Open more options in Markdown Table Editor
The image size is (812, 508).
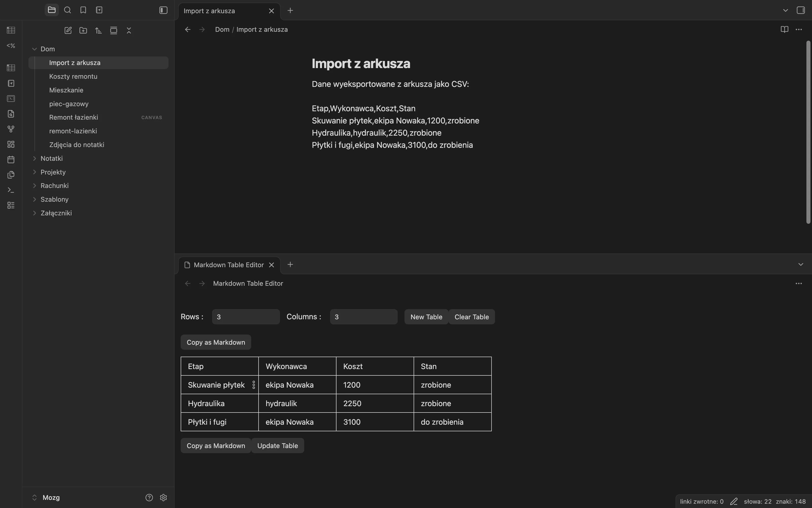(799, 283)
